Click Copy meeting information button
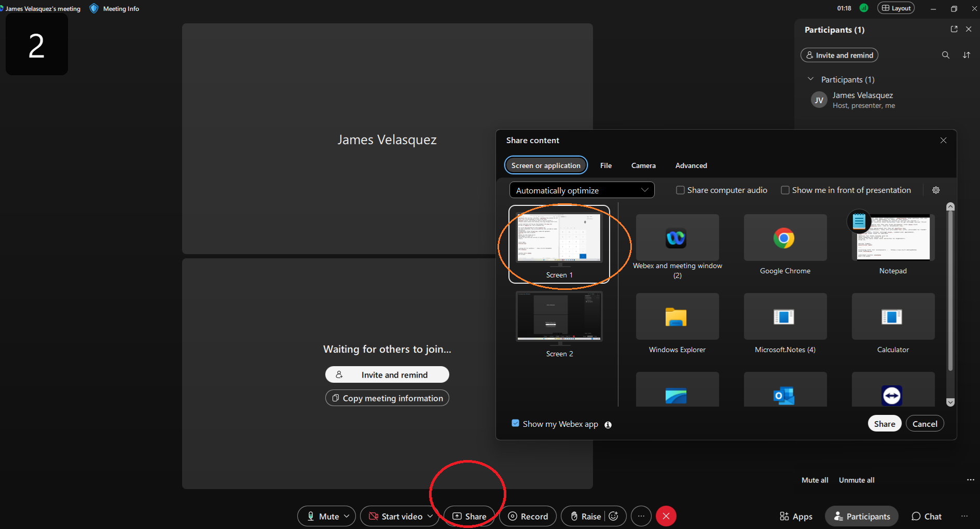 (x=387, y=398)
